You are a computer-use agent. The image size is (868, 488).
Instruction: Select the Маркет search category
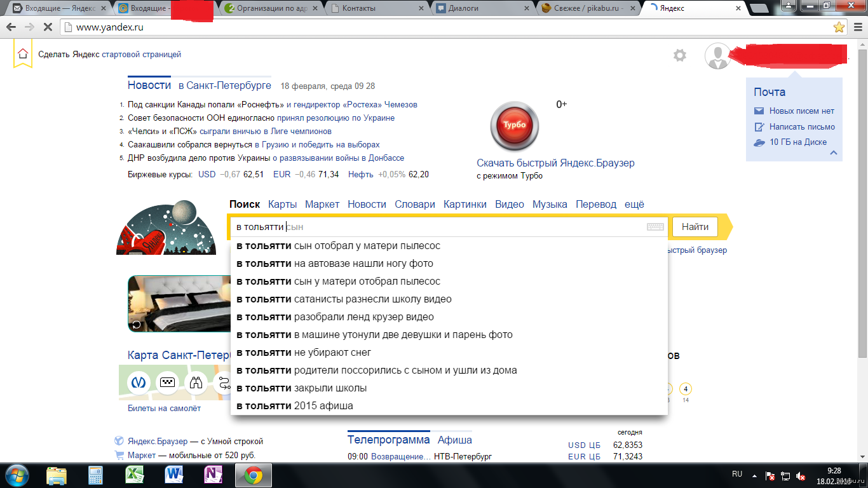coord(322,204)
